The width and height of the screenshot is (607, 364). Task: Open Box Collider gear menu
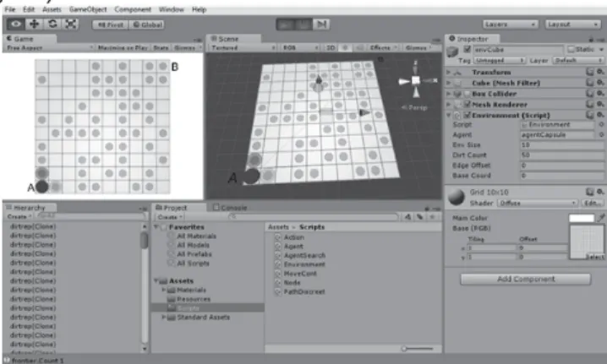coord(600,94)
